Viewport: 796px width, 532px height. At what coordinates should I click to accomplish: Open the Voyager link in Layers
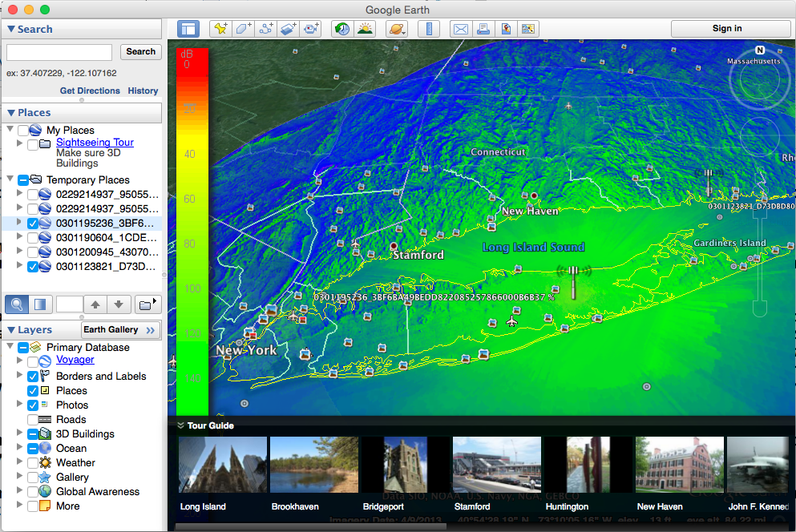coord(75,360)
